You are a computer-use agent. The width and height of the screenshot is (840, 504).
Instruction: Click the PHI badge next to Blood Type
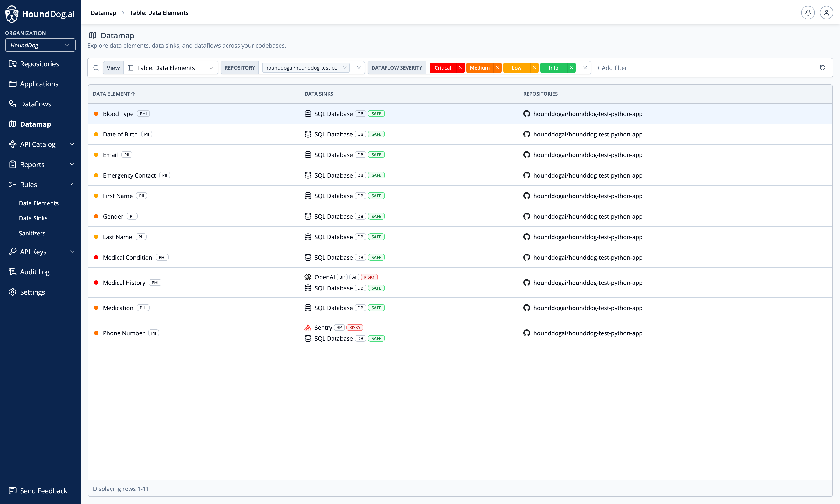(x=143, y=114)
